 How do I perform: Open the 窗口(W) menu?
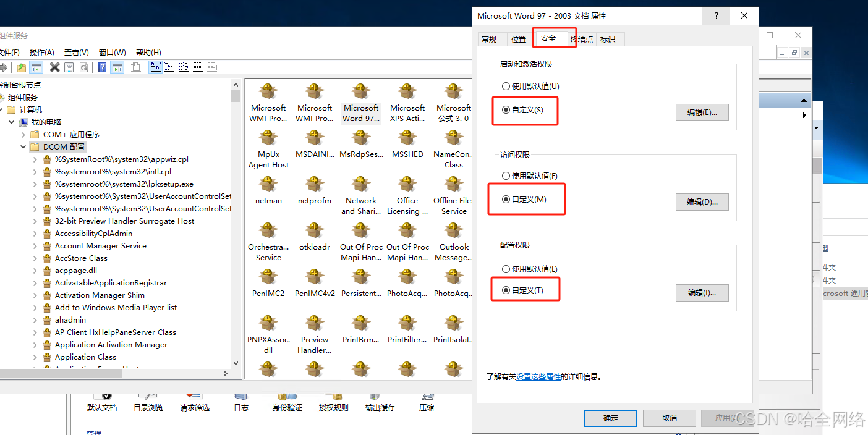point(113,52)
